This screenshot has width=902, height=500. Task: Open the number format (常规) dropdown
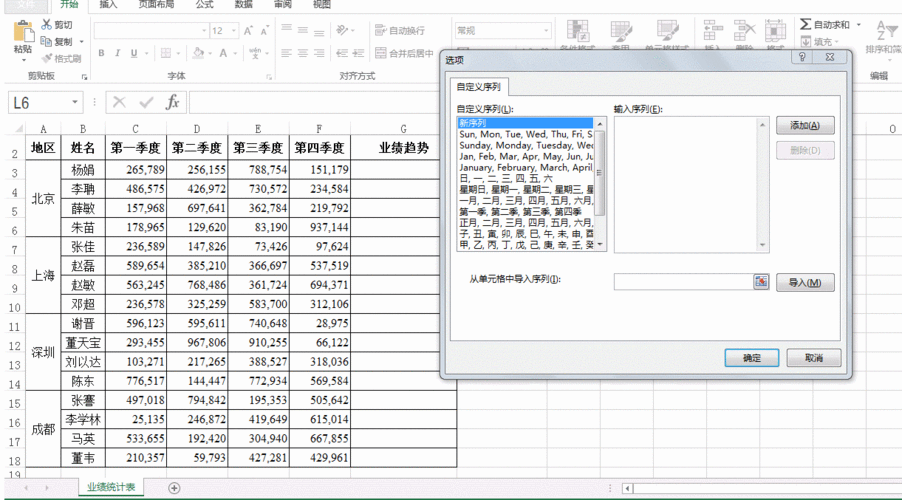(545, 30)
